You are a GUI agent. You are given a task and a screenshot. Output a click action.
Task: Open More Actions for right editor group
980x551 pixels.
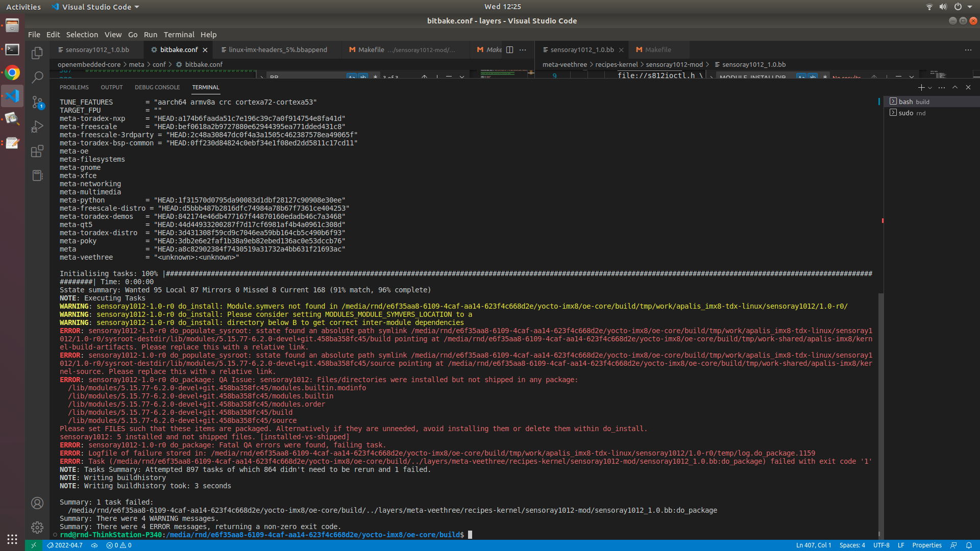pos(968,49)
